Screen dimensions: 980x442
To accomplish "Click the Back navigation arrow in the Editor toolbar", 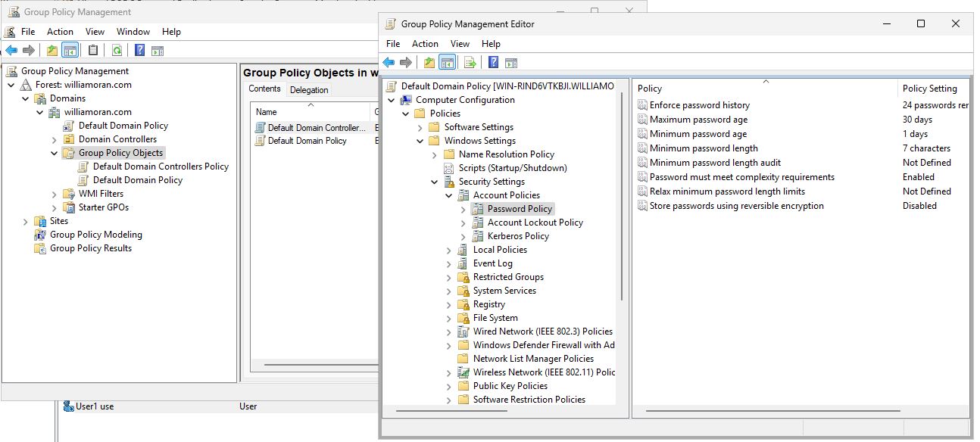I will (390, 61).
